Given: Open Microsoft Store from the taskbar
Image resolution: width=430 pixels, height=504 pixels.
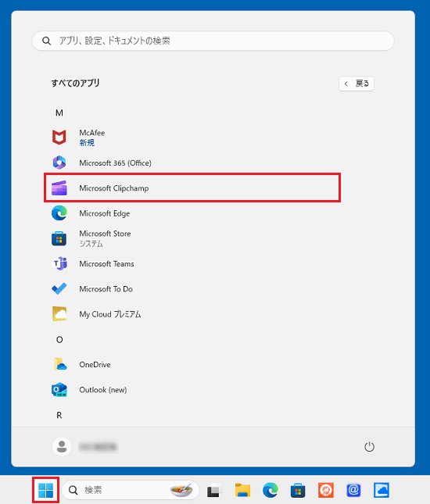Looking at the screenshot, I should (298, 490).
